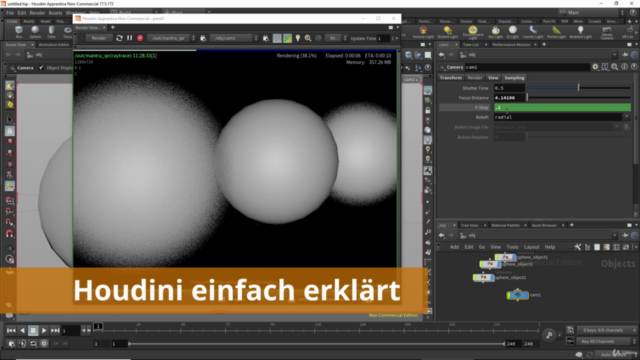Expand the network pane obj path dropdown
Screen dimensions: 640x360
click(615, 236)
